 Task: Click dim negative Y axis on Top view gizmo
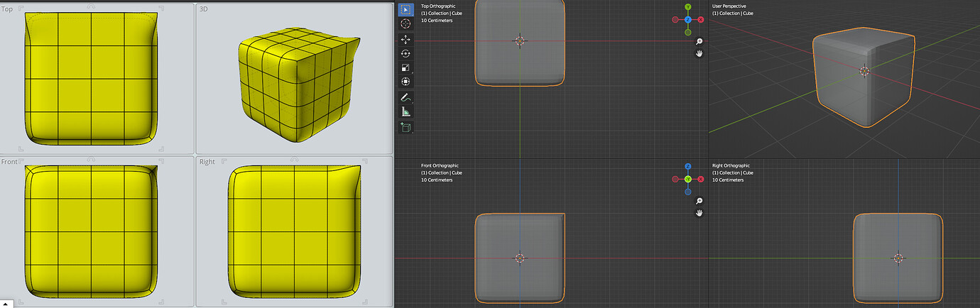click(687, 33)
